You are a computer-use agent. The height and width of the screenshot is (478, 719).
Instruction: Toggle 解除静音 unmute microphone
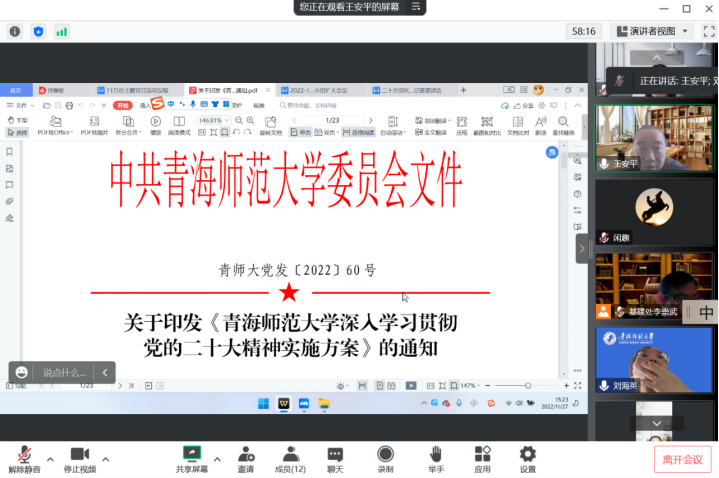point(24,460)
